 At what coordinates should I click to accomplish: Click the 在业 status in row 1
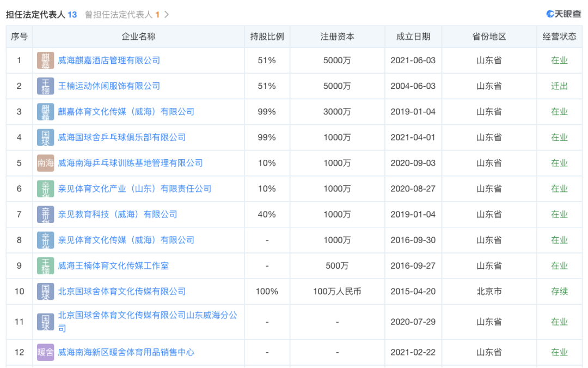coord(559,61)
